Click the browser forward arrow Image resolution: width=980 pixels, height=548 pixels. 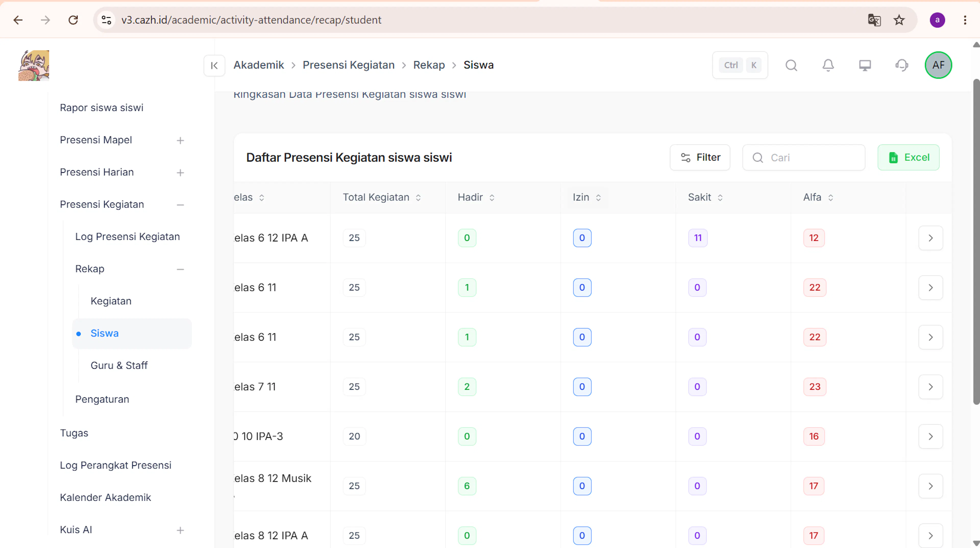point(45,20)
